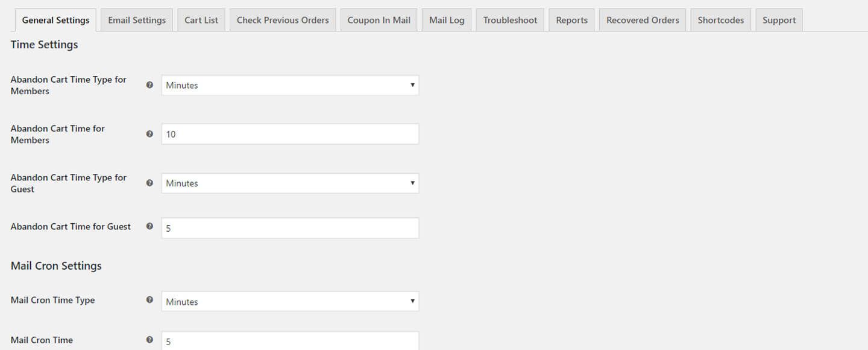View the Reports tab

pos(571,20)
